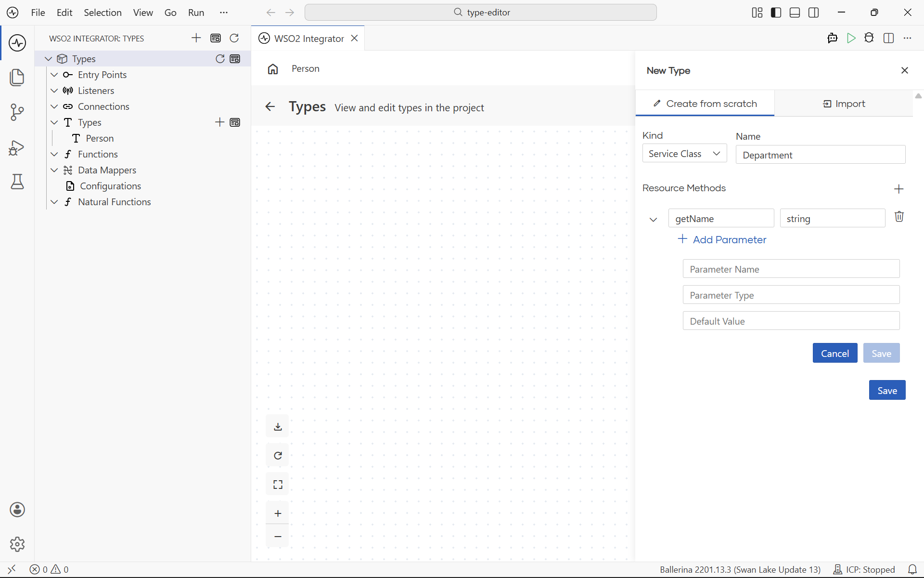Screen dimensions: 924x578
Task: Open the Accounts menu
Action: click(x=17, y=510)
